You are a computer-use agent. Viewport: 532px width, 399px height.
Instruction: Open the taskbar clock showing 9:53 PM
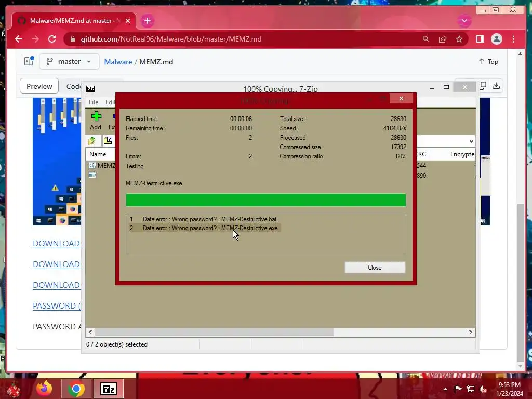coord(510,389)
